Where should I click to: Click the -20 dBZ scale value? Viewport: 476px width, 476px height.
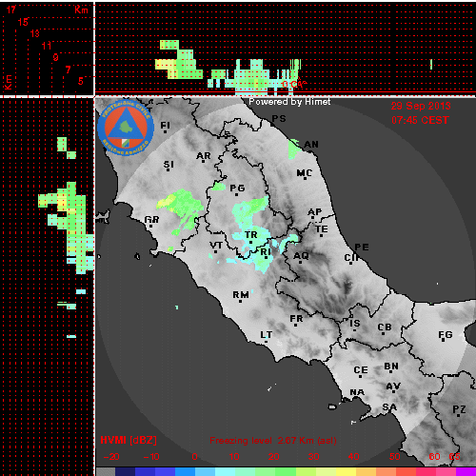point(111,457)
